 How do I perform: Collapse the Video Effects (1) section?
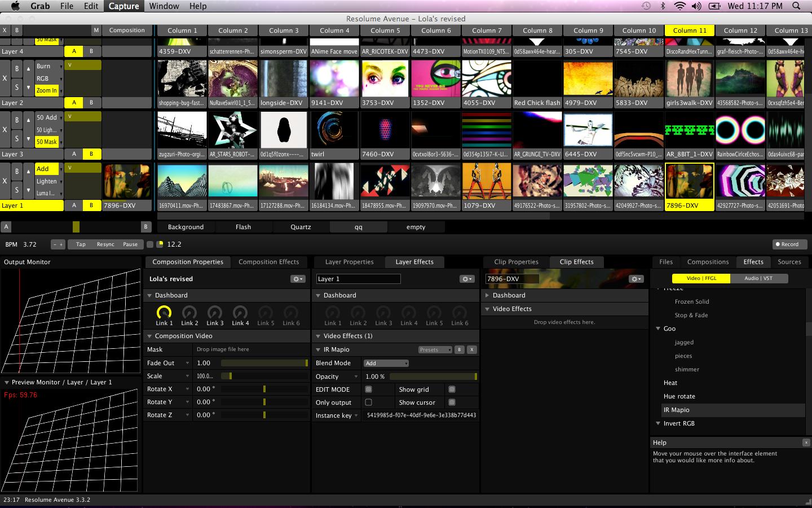318,336
